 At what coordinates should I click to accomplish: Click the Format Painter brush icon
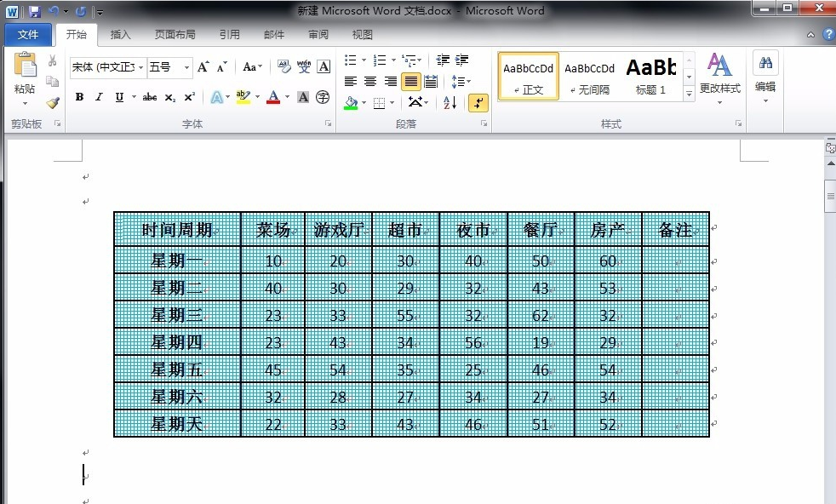(52, 103)
